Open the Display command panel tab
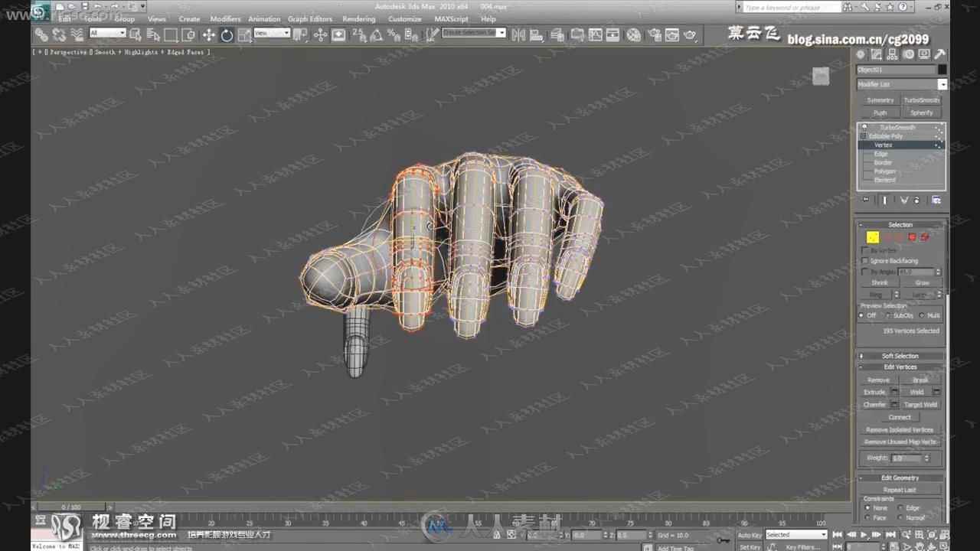This screenshot has width=980, height=551. (x=924, y=54)
